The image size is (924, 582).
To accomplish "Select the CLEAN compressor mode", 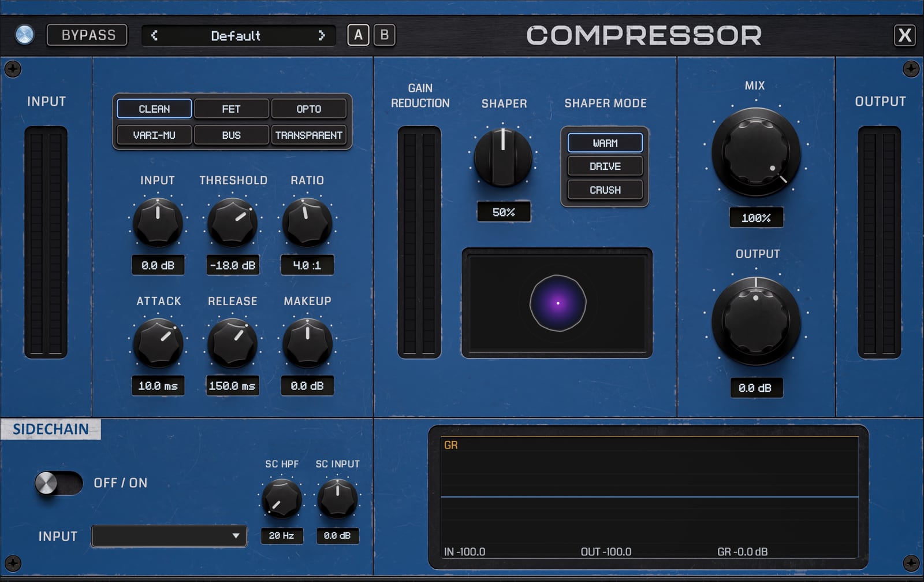I will point(154,109).
